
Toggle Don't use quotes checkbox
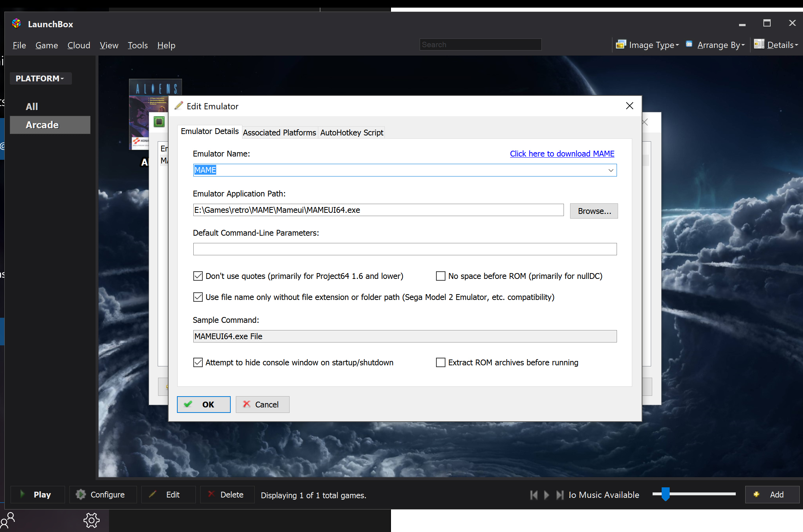(198, 276)
